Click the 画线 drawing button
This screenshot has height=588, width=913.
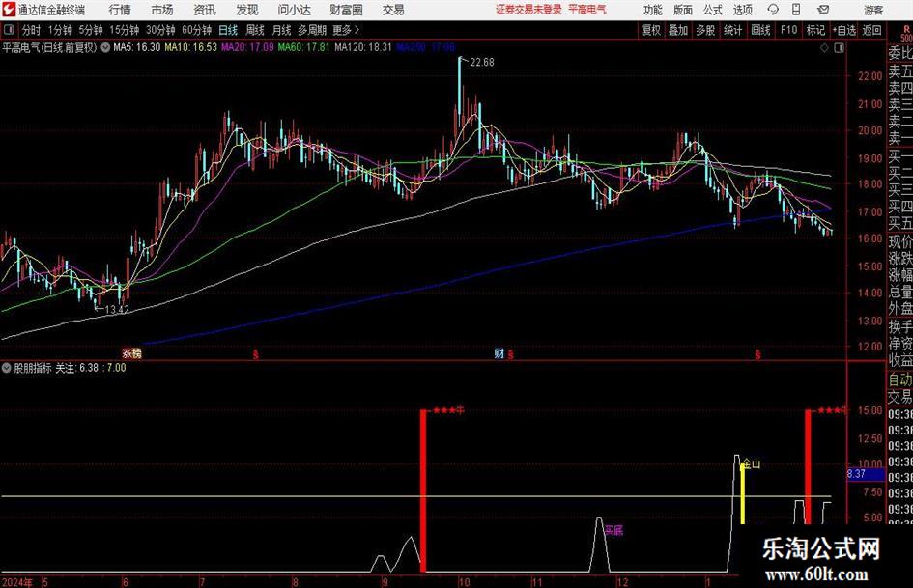[x=760, y=30]
